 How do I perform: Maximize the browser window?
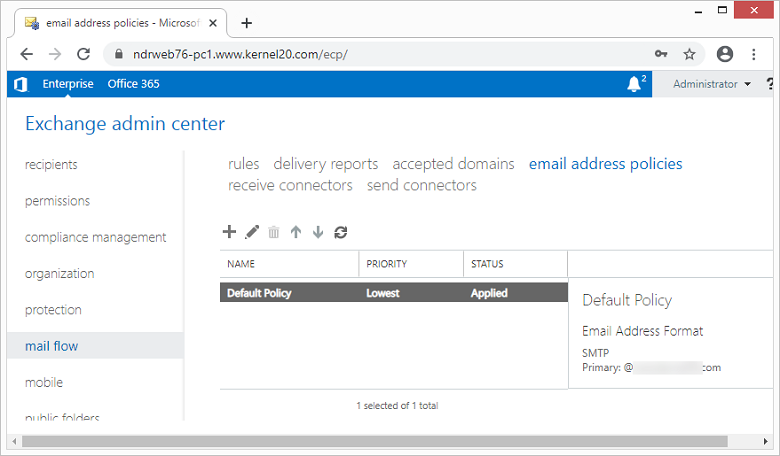(722, 10)
